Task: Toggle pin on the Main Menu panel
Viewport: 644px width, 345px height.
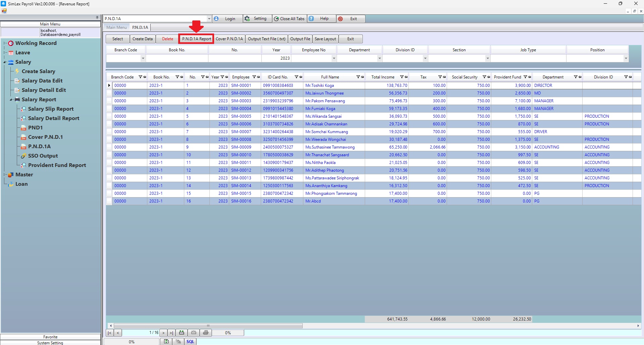Action: coord(97,17)
